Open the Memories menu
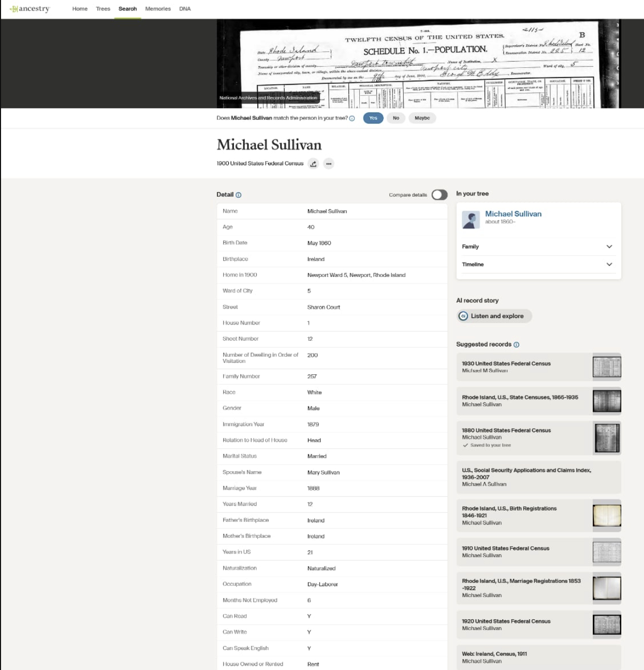This screenshot has width=644, height=670. click(158, 9)
